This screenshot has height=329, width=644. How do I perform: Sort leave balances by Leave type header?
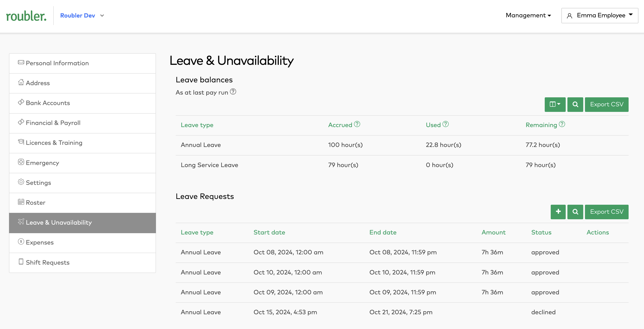click(x=197, y=125)
